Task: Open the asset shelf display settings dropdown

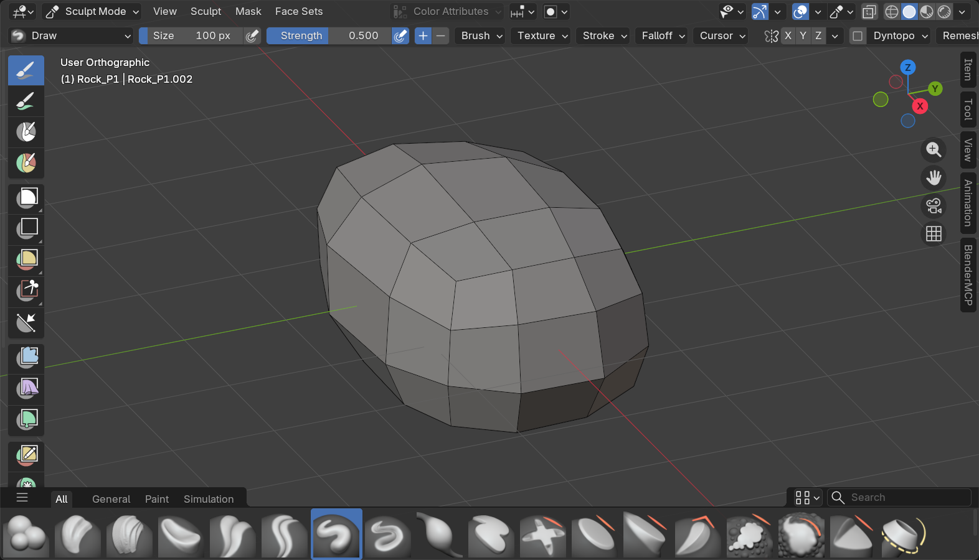Action: 808,498
